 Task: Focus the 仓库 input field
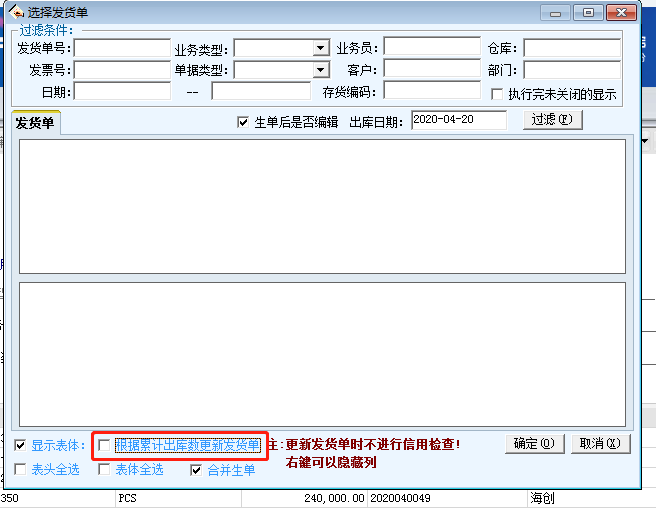coord(572,48)
